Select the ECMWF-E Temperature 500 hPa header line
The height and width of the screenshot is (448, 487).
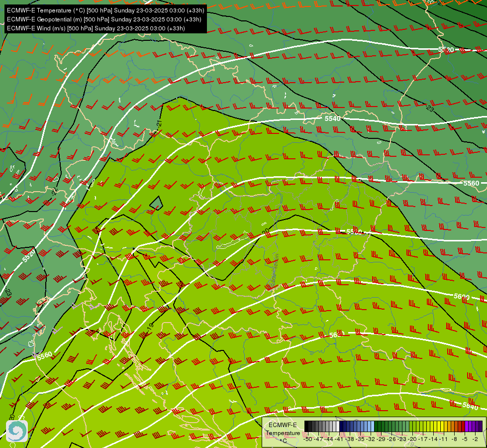click(x=105, y=10)
